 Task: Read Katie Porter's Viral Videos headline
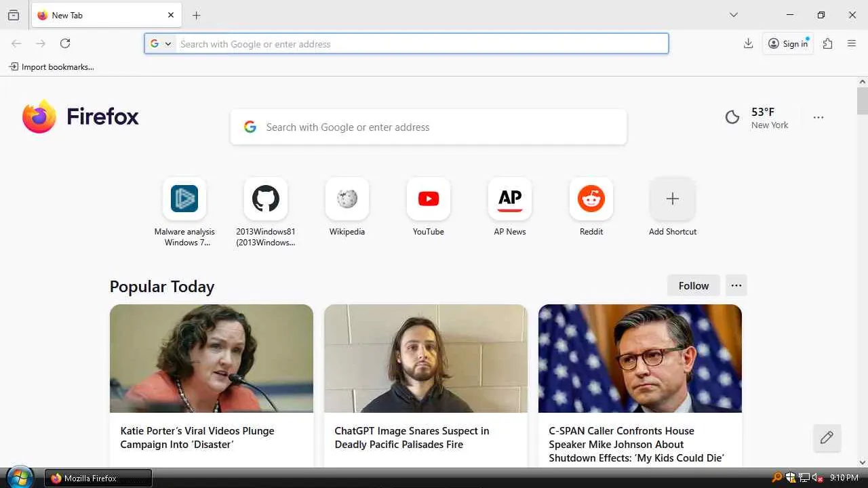197,437
